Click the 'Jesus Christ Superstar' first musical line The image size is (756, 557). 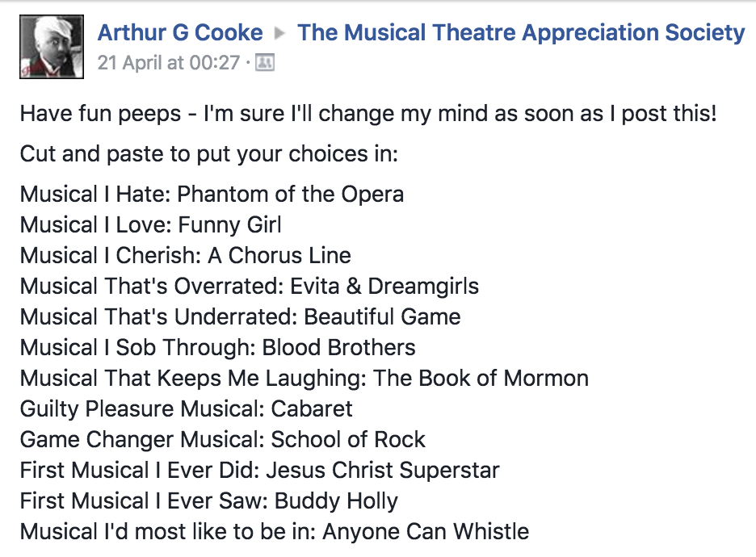[259, 471]
